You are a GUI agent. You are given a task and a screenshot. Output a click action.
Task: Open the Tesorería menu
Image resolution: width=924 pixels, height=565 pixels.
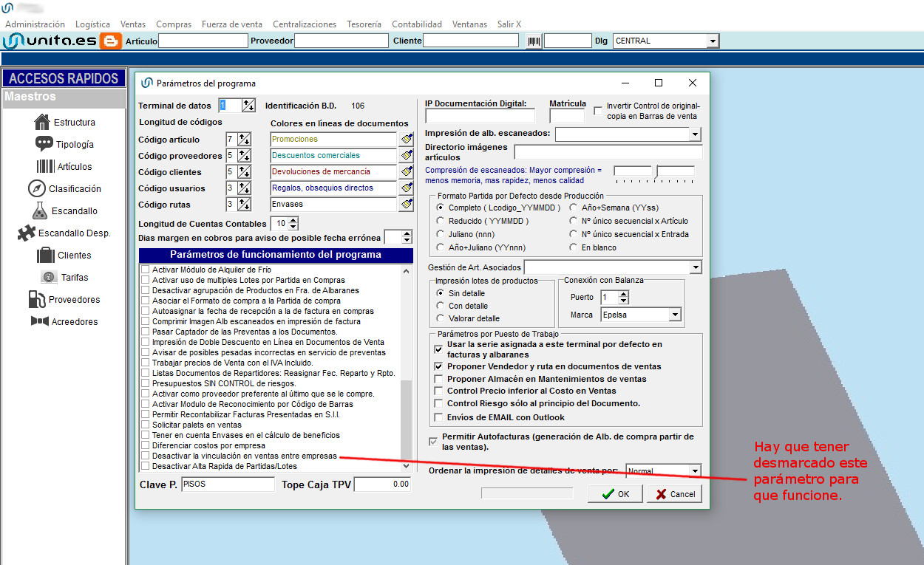(364, 24)
